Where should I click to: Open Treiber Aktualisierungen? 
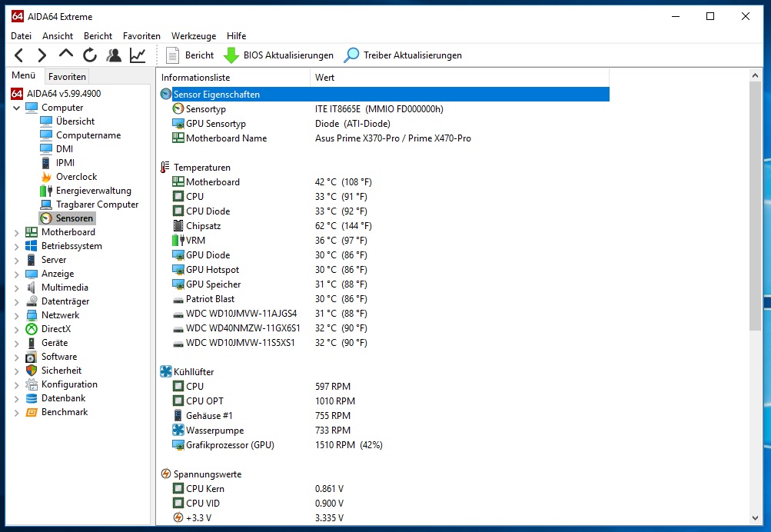point(404,55)
